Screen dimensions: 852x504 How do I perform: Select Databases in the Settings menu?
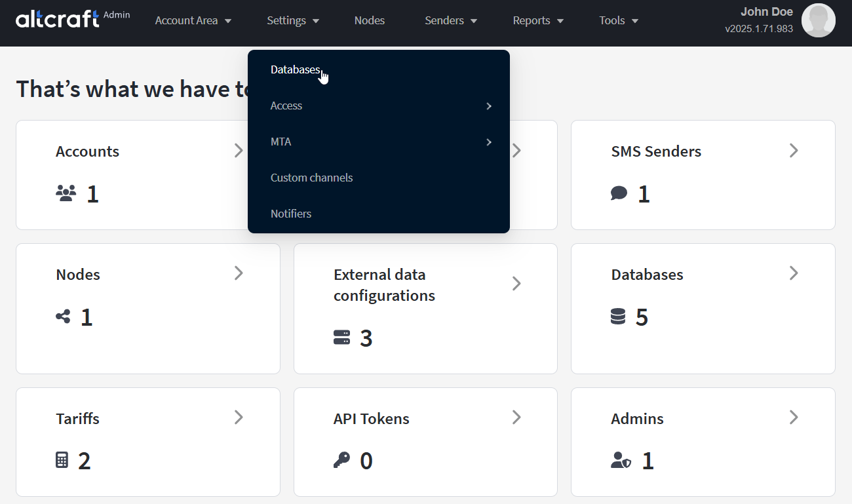296,69
